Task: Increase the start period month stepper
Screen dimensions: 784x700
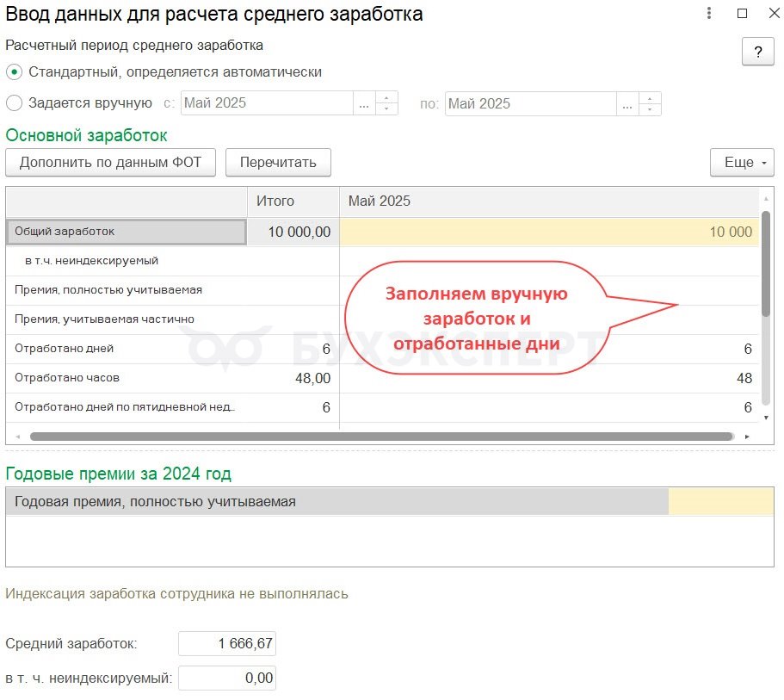Action: coord(386,97)
